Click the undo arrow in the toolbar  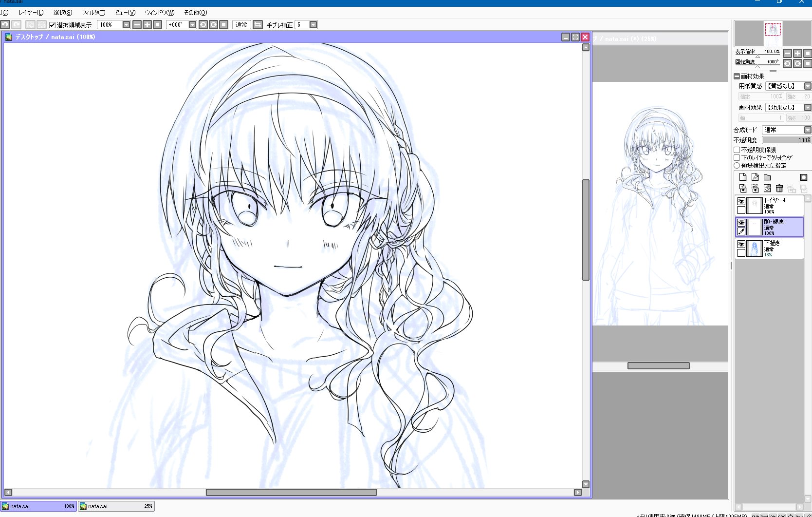tap(5, 24)
